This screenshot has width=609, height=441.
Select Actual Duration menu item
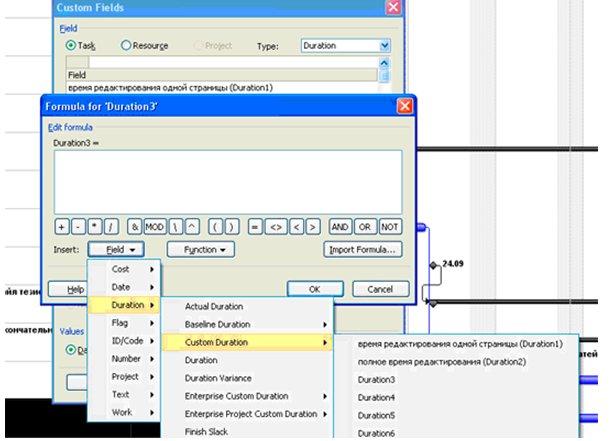(247, 307)
